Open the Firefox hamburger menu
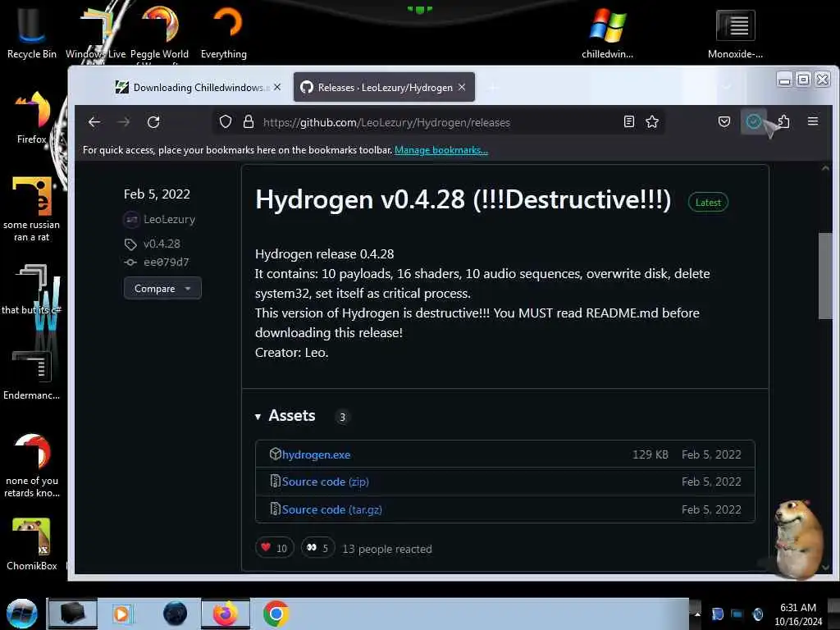 coord(813,121)
